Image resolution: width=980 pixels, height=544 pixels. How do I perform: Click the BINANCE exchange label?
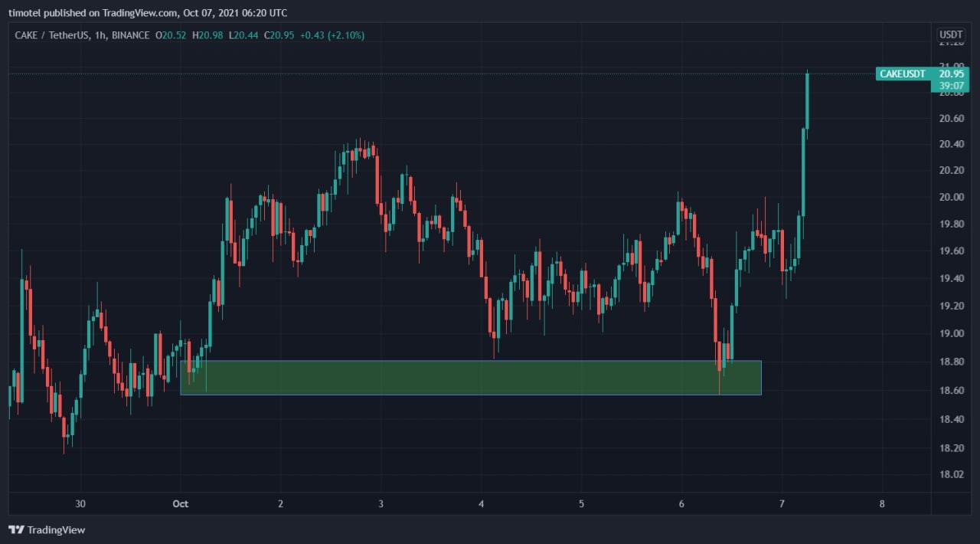[130, 35]
